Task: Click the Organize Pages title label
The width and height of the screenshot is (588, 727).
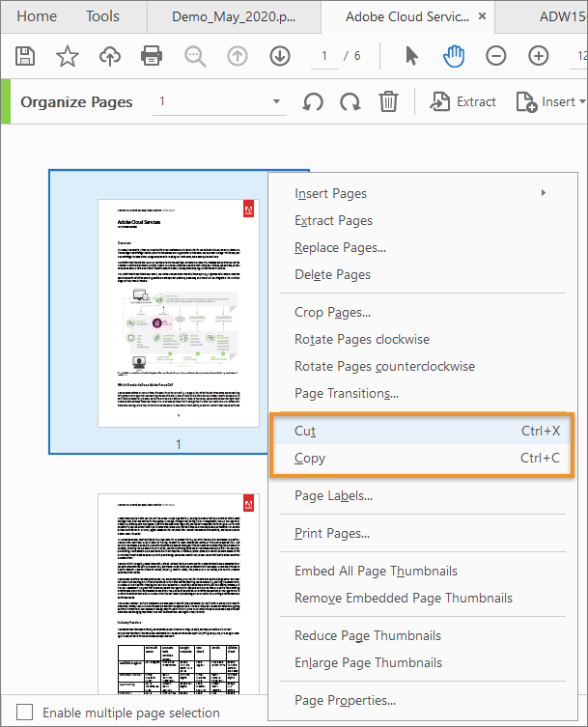Action: (x=76, y=101)
